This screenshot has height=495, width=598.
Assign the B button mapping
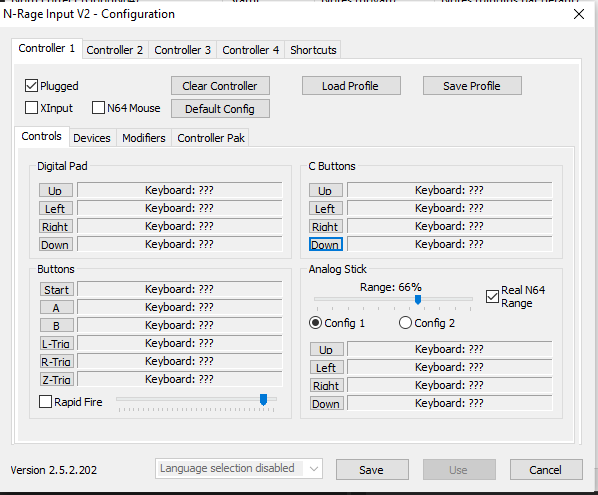pos(56,325)
